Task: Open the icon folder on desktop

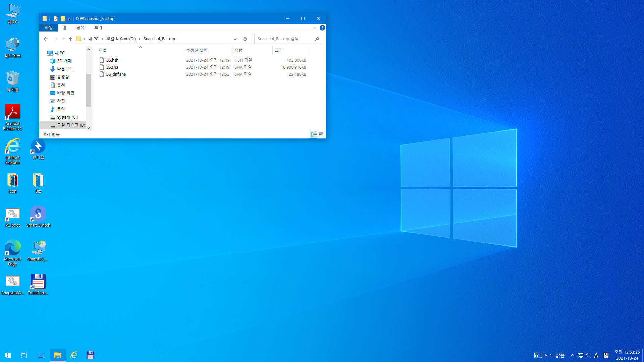Action: coord(13,183)
